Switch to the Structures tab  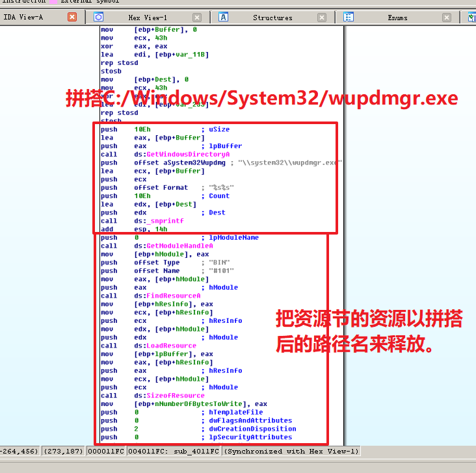click(272, 18)
